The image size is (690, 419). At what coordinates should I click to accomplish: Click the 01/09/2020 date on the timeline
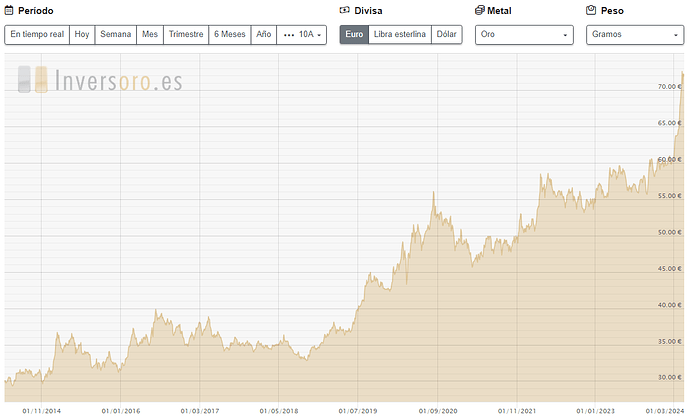(x=438, y=410)
